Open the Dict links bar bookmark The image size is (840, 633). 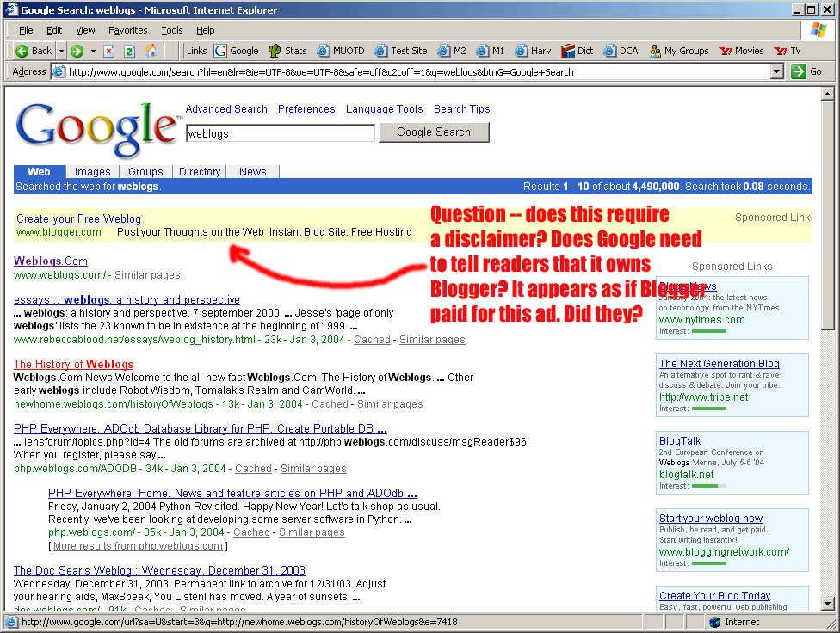[x=577, y=51]
